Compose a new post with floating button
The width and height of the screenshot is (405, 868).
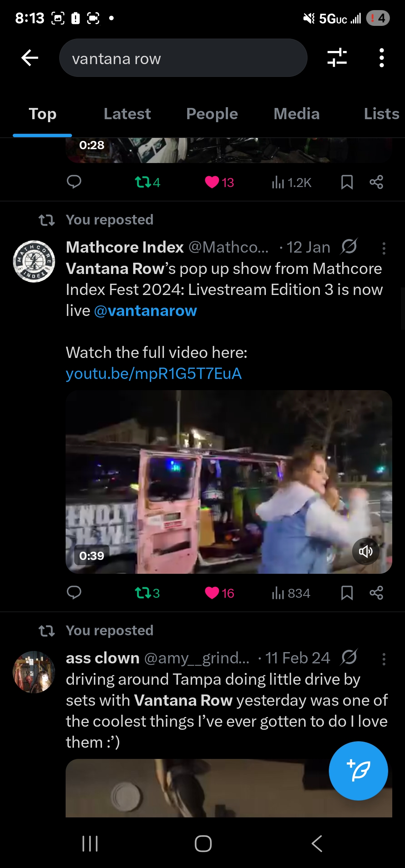click(358, 771)
